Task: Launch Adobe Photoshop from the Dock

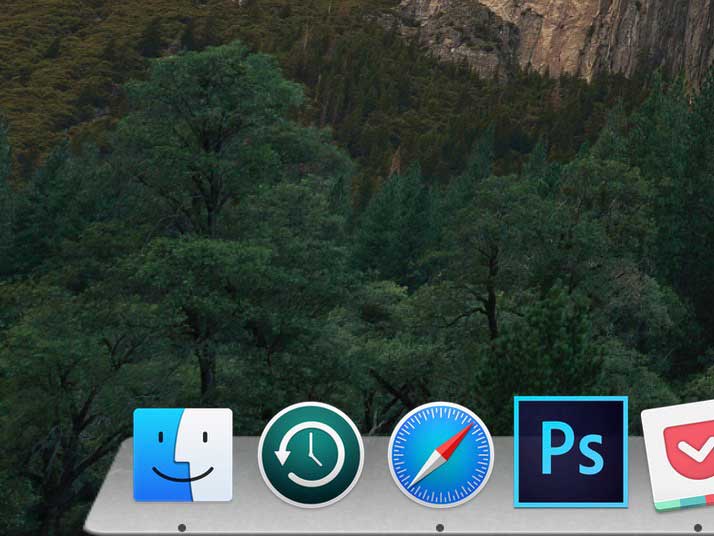Action: [571, 451]
